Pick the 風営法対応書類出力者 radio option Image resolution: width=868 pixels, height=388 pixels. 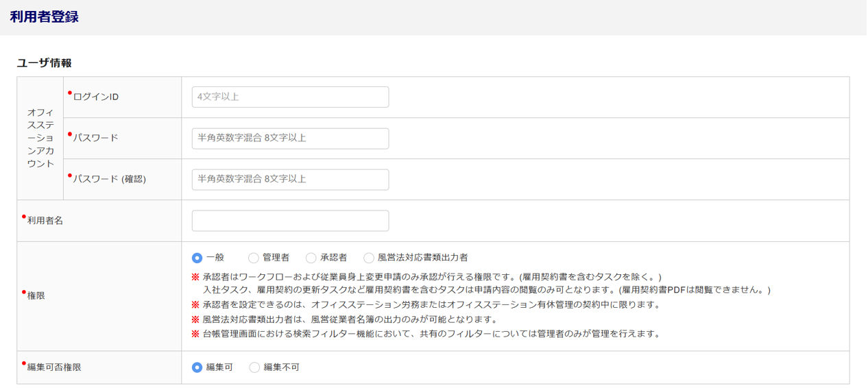[369, 258]
